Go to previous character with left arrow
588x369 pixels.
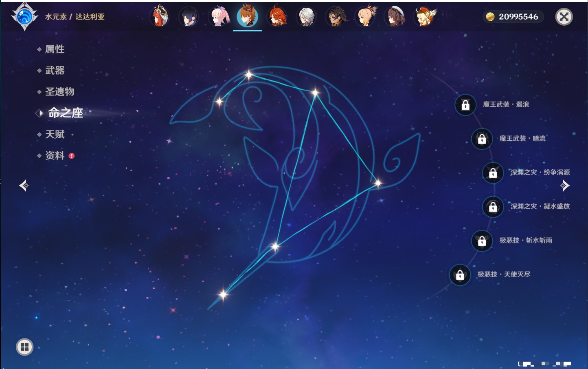pos(24,186)
